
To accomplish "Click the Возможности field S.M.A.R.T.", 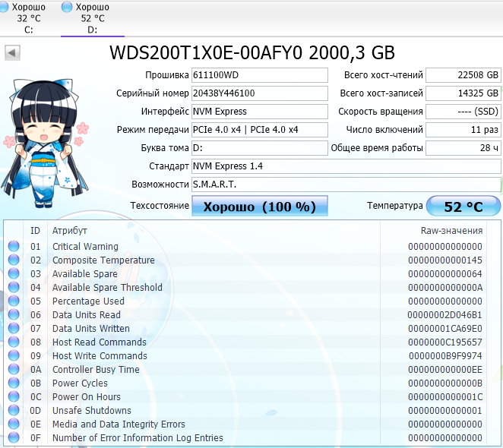I will (x=346, y=185).
